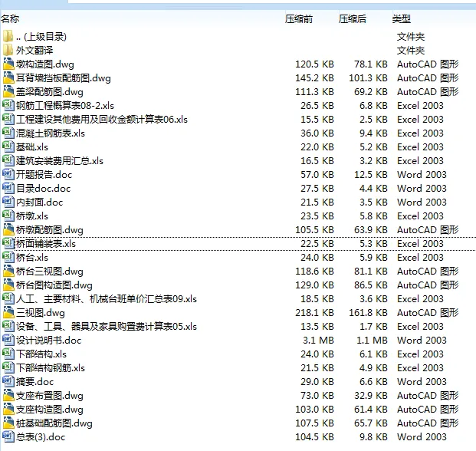Sort by the 压缩后 column header
The width and height of the screenshot is (476, 451).
(x=353, y=19)
